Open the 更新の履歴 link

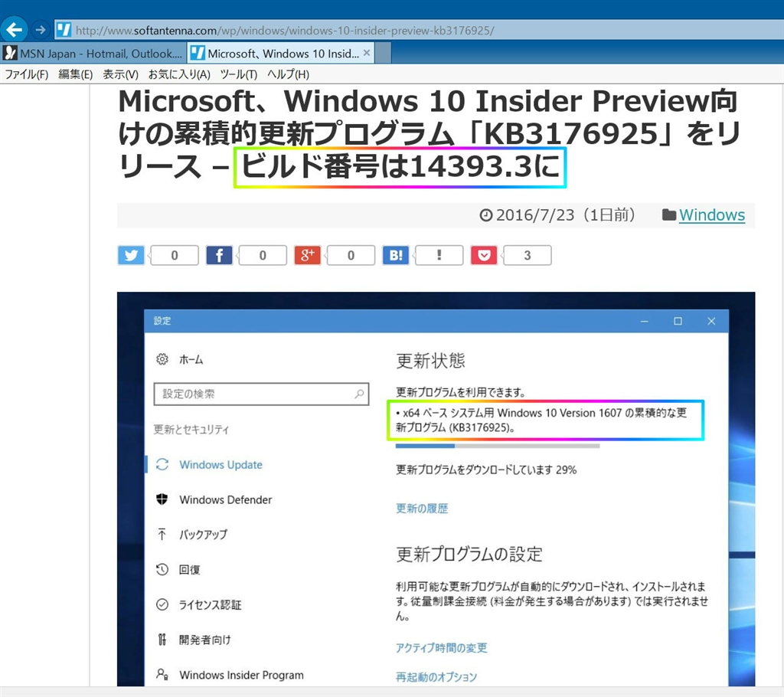(x=422, y=509)
